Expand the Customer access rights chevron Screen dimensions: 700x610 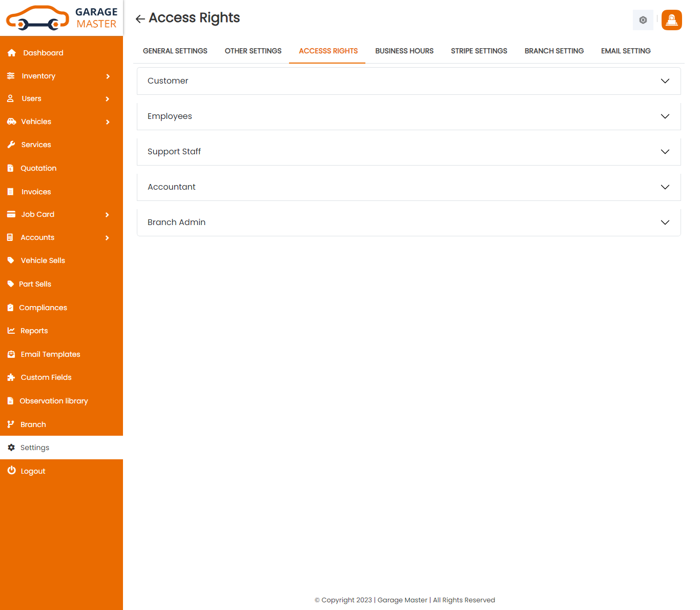[665, 81]
